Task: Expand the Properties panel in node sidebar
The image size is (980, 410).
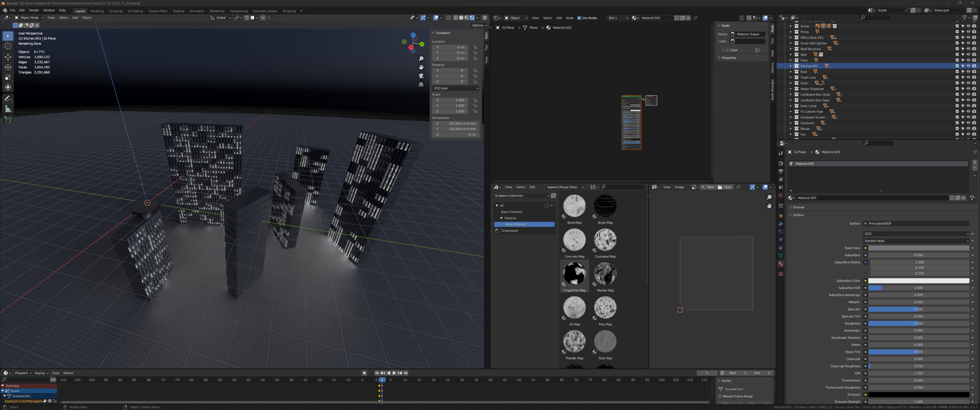Action: pos(728,58)
